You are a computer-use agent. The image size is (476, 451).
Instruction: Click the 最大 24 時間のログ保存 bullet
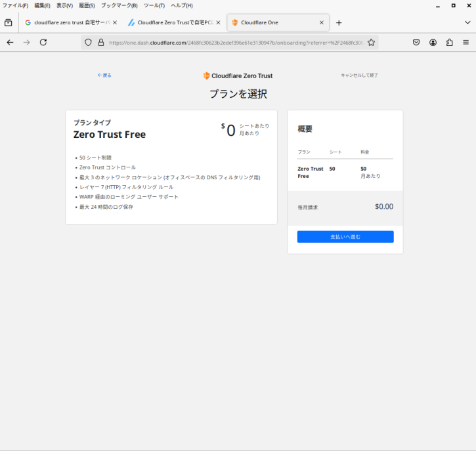106,207
